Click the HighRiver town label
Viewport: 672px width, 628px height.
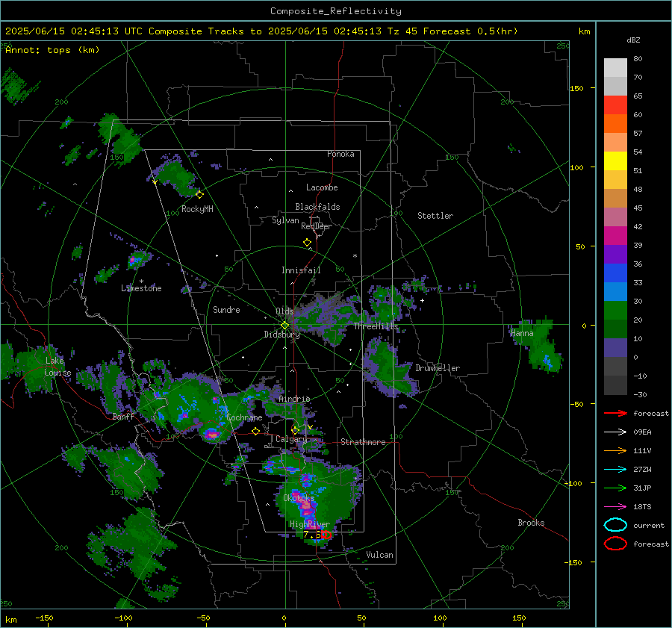pyautogui.click(x=310, y=524)
